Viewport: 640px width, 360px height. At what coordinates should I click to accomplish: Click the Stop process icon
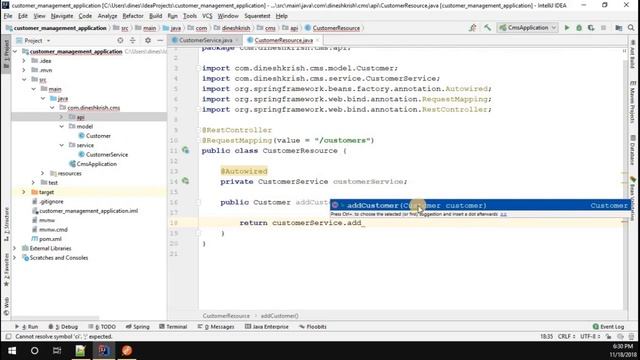coord(603,28)
